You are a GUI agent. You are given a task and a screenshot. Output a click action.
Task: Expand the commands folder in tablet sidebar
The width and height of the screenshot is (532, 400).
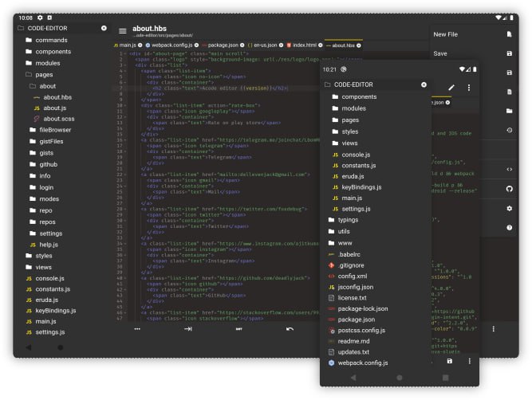50,40
